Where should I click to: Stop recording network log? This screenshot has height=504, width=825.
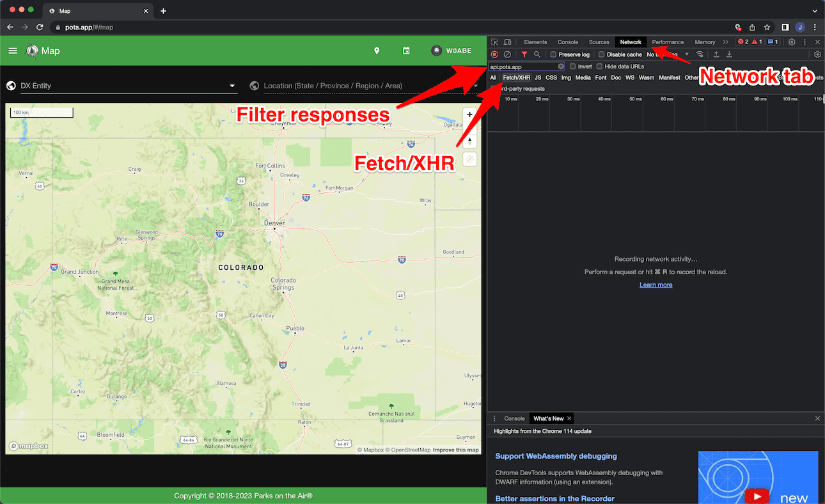click(494, 54)
